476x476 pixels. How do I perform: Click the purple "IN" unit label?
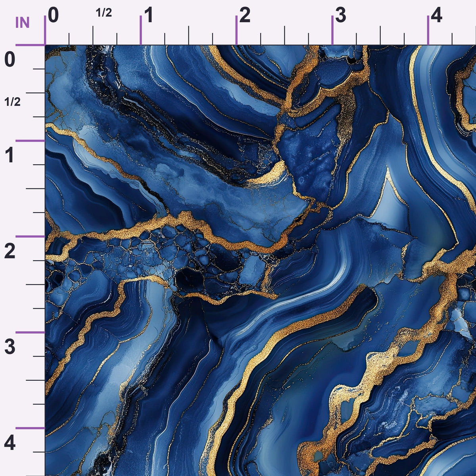[x=22, y=23]
